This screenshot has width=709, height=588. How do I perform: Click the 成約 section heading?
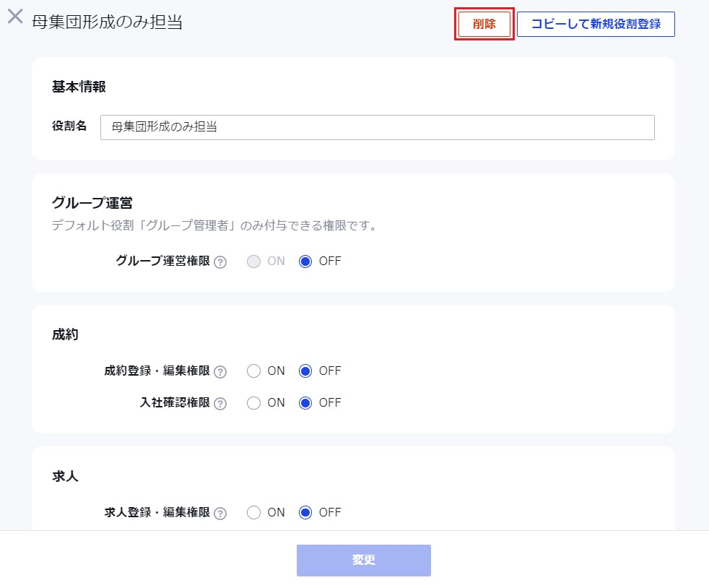point(65,334)
